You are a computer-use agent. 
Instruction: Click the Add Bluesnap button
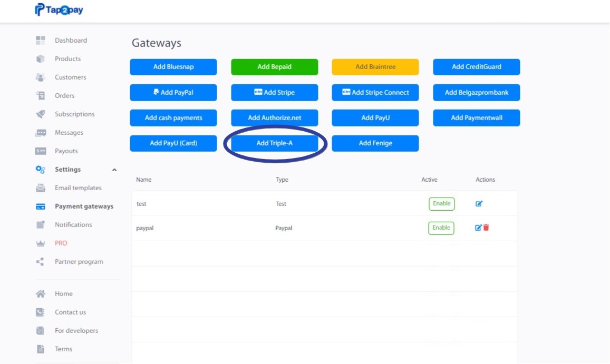(173, 67)
